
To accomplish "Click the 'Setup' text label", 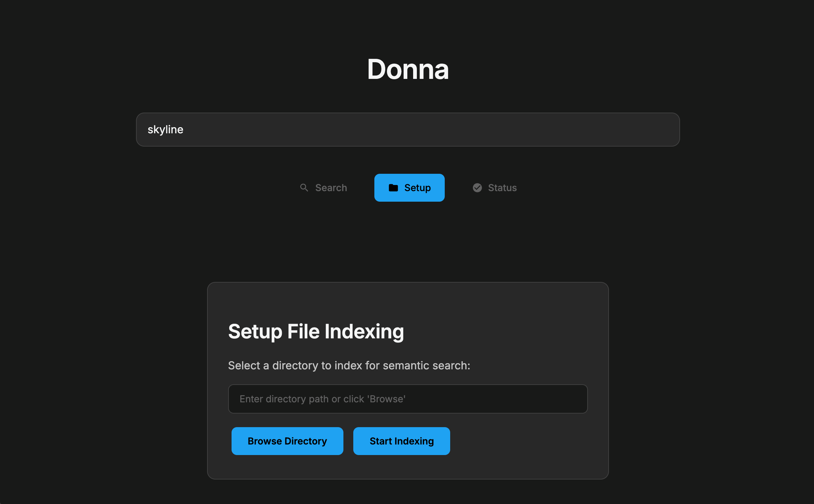I will click(418, 188).
